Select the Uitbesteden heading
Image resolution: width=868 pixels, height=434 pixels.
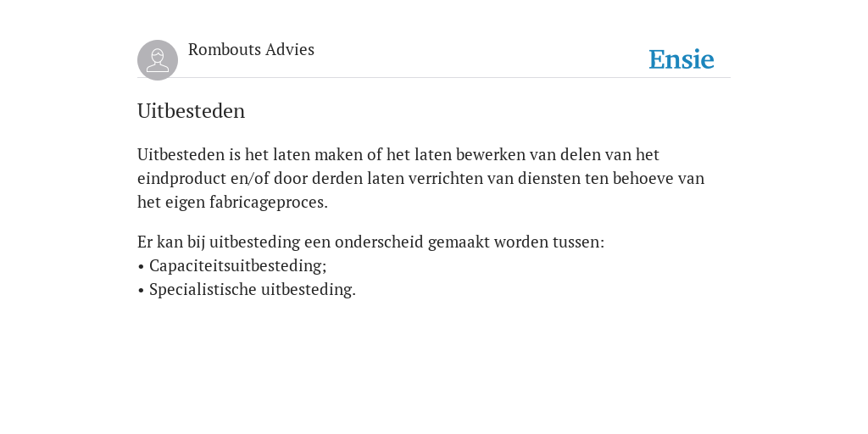point(191,111)
